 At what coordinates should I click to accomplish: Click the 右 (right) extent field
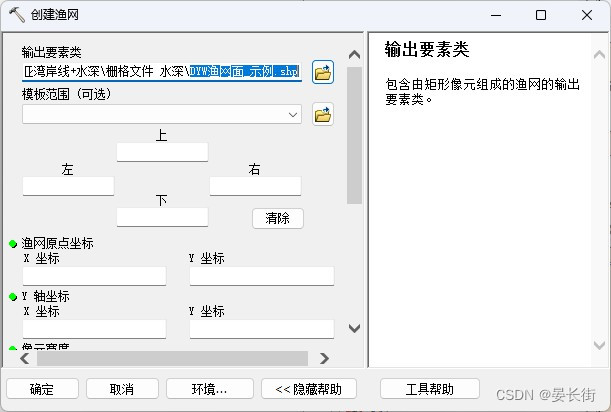(255, 186)
